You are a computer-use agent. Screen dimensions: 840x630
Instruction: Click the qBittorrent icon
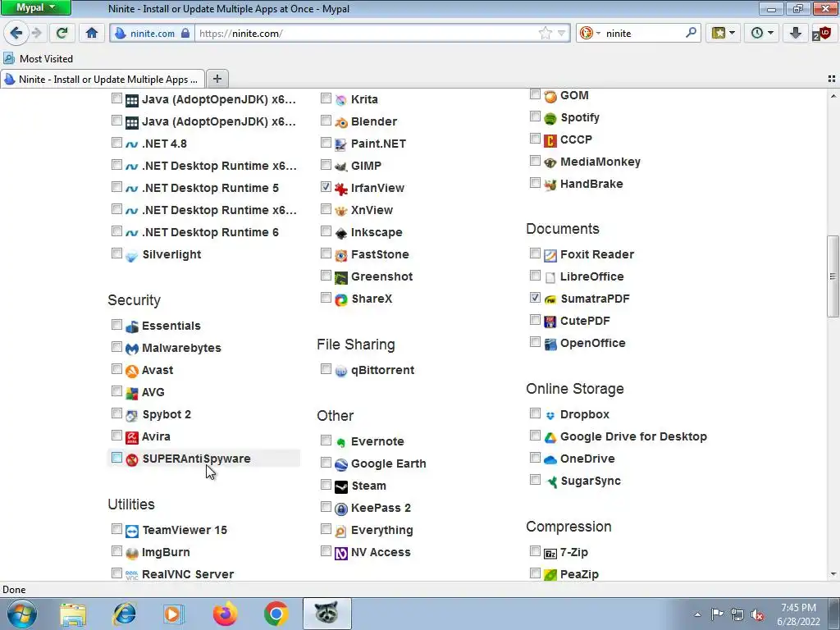click(x=340, y=371)
